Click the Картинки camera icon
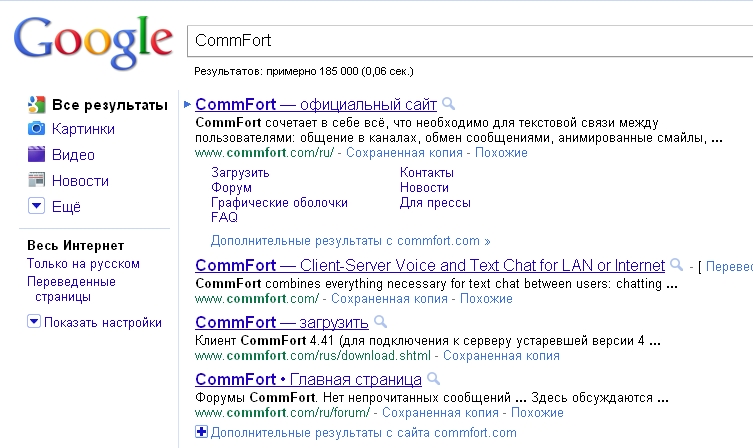The height and width of the screenshot is (448, 753). 36,129
